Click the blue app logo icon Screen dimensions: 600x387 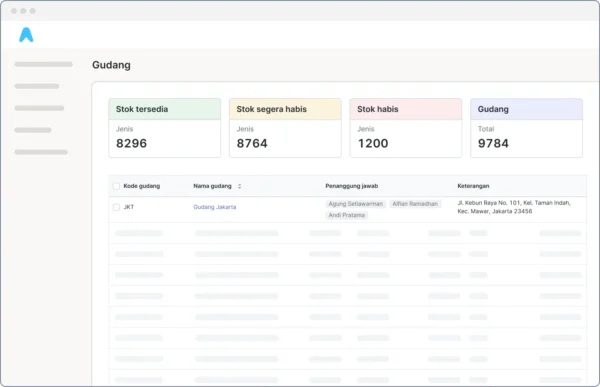(26, 35)
